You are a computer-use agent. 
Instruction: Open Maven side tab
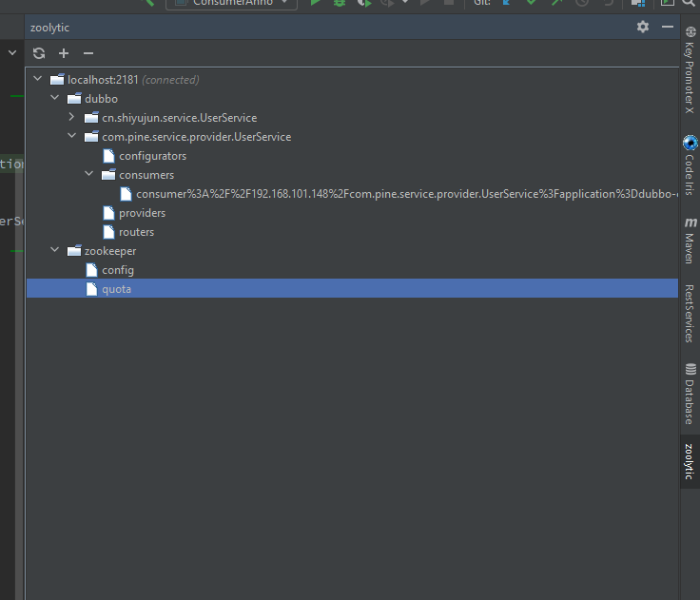click(690, 241)
